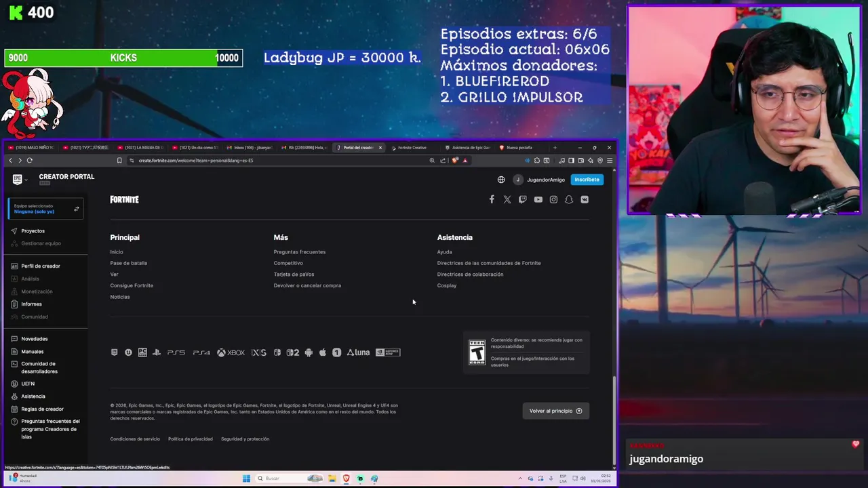Open the Consigue Fortnite link

tap(132, 285)
